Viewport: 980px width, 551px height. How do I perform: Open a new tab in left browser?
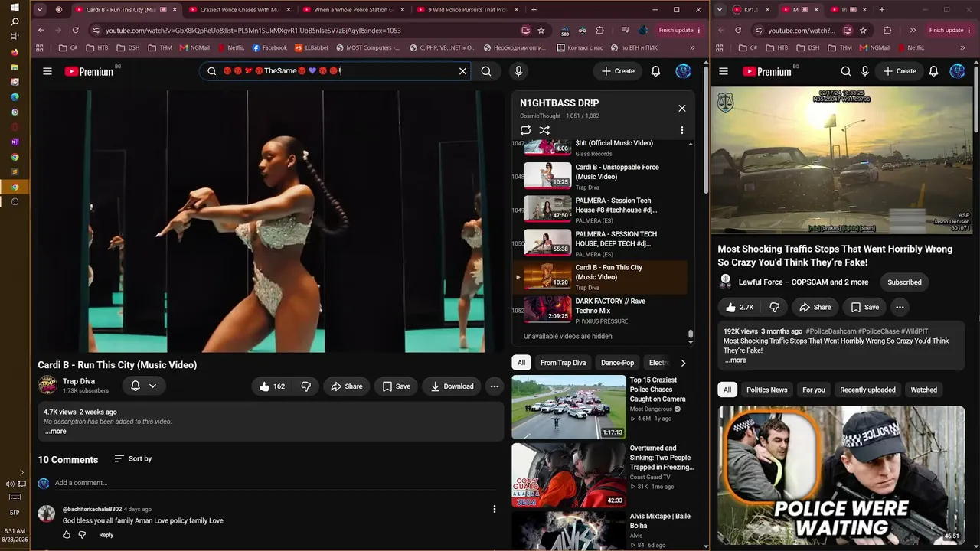click(534, 10)
